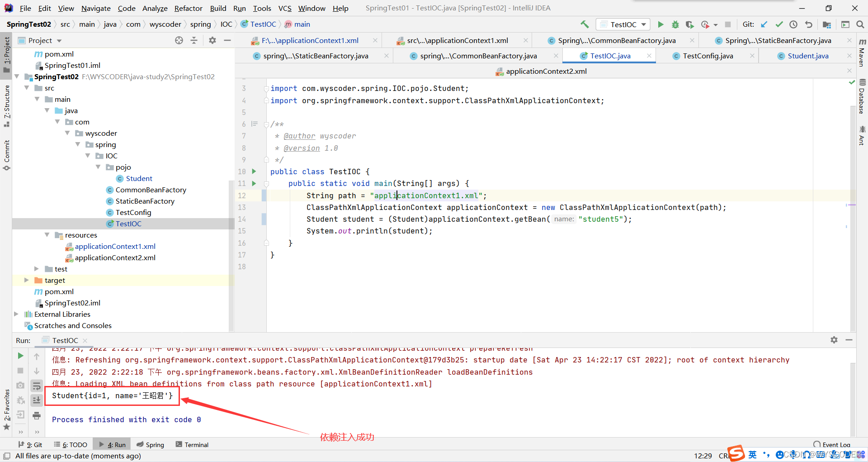Viewport: 868px width, 462px height.
Task: Click run gutter arrow at line 10
Action: point(254,171)
